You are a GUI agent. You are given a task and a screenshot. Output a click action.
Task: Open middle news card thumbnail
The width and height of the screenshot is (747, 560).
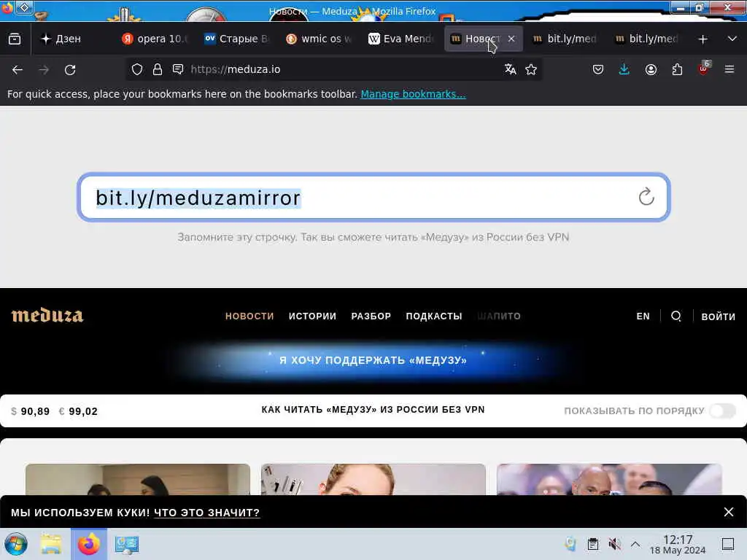(373, 480)
